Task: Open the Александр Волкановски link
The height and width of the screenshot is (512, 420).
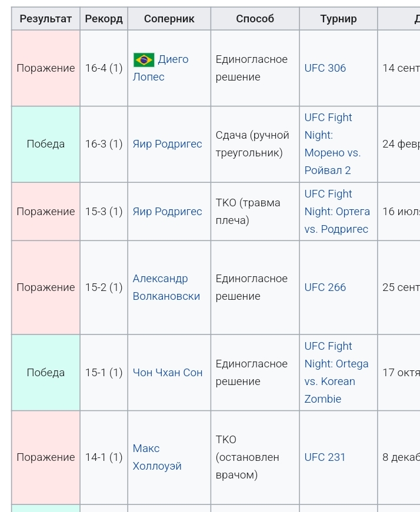Action: click(166, 287)
